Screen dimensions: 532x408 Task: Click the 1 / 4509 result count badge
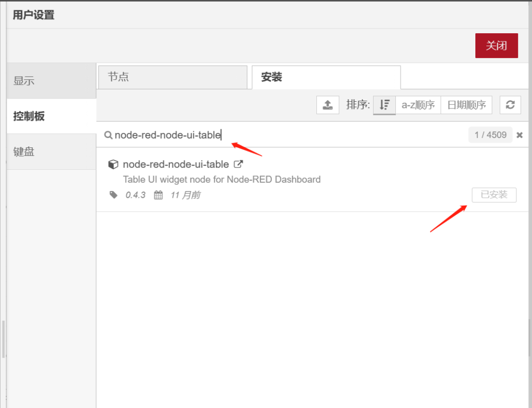coord(490,135)
